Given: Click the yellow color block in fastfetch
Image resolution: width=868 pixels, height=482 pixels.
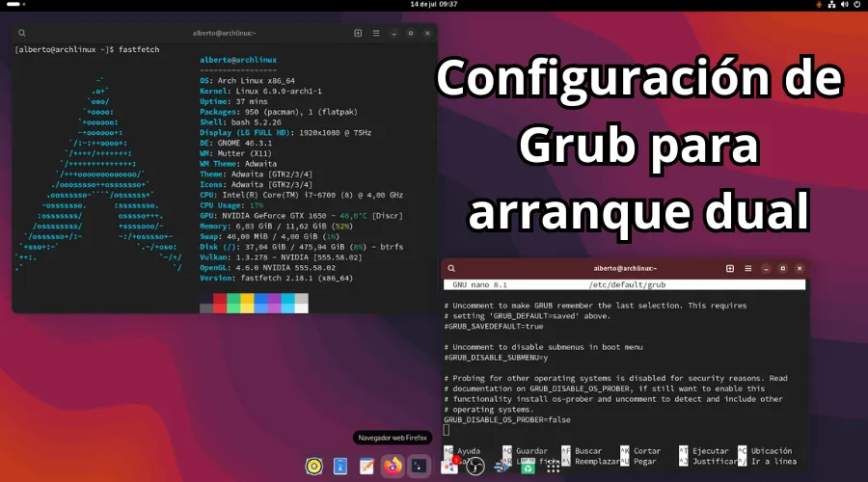Looking at the screenshot, I should click(247, 304).
